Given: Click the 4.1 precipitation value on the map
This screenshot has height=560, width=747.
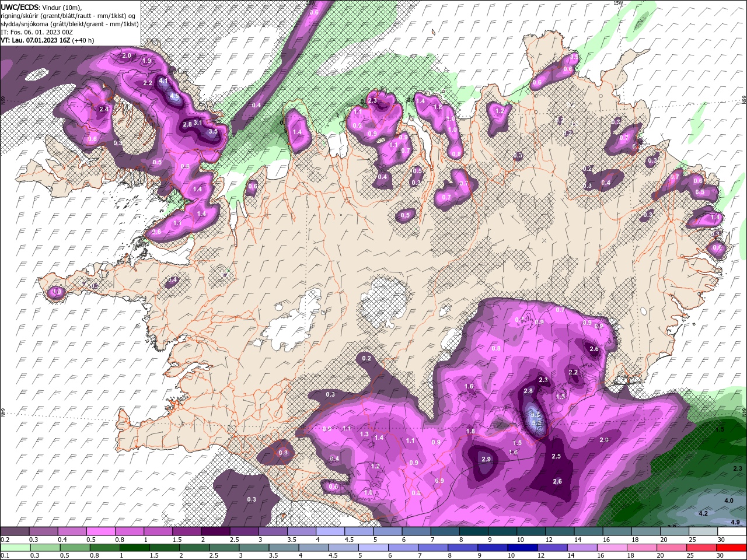Looking at the screenshot, I should (163, 80).
